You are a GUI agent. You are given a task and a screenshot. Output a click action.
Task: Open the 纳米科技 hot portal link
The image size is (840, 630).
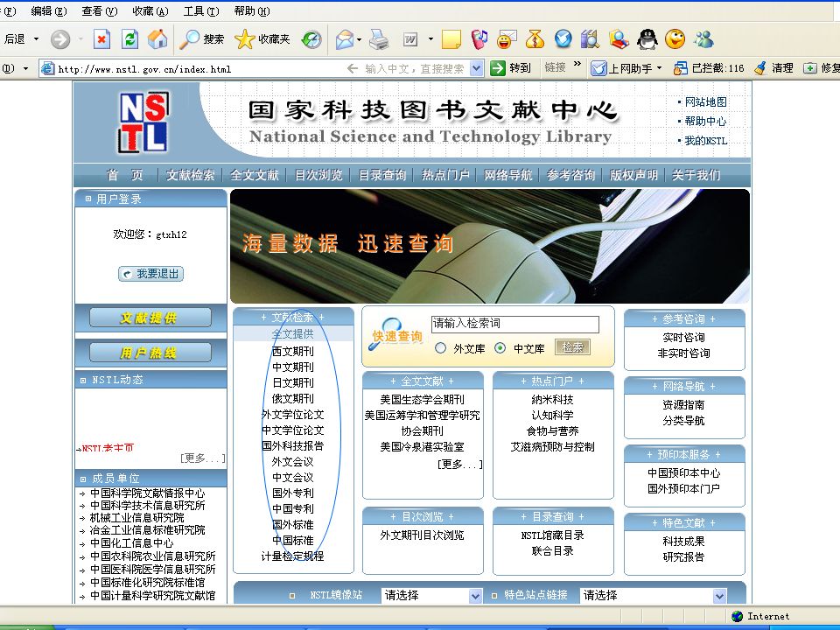pos(552,399)
